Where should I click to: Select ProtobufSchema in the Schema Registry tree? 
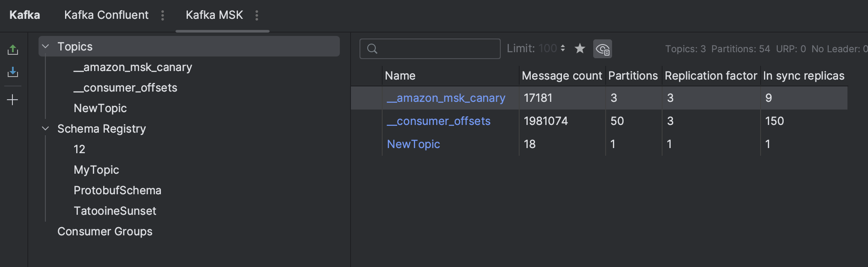[x=117, y=190]
